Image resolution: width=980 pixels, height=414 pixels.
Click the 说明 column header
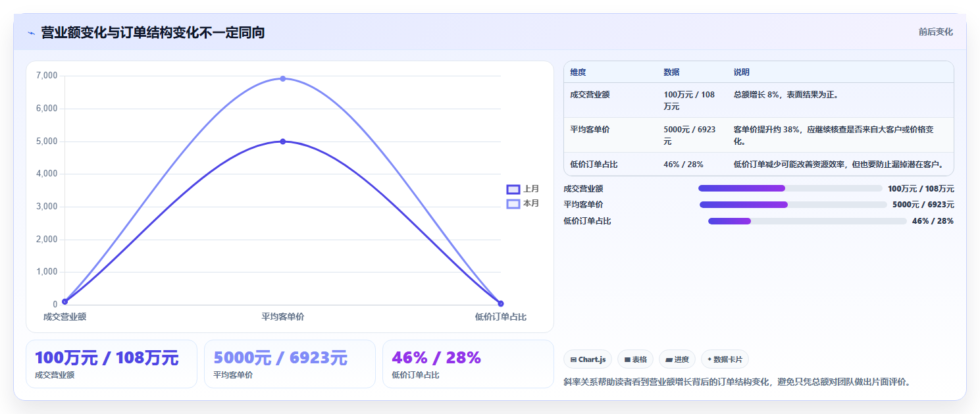tap(741, 72)
